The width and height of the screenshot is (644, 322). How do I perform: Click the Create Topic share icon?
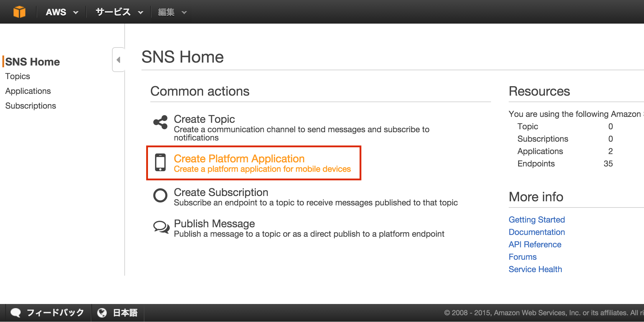pos(160,122)
